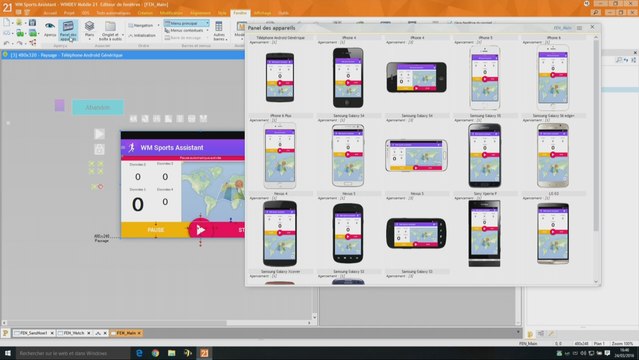
Task: Expand the Plans dropdown arrow
Action: coord(89,39)
